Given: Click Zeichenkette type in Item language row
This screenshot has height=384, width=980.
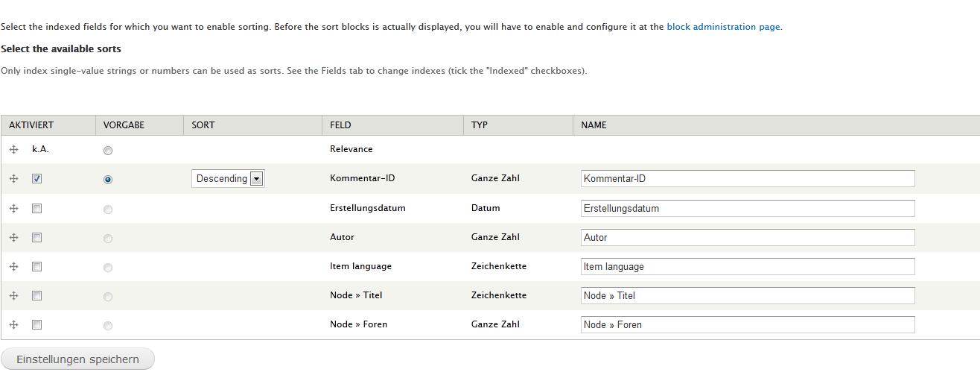Looking at the screenshot, I should point(499,266).
